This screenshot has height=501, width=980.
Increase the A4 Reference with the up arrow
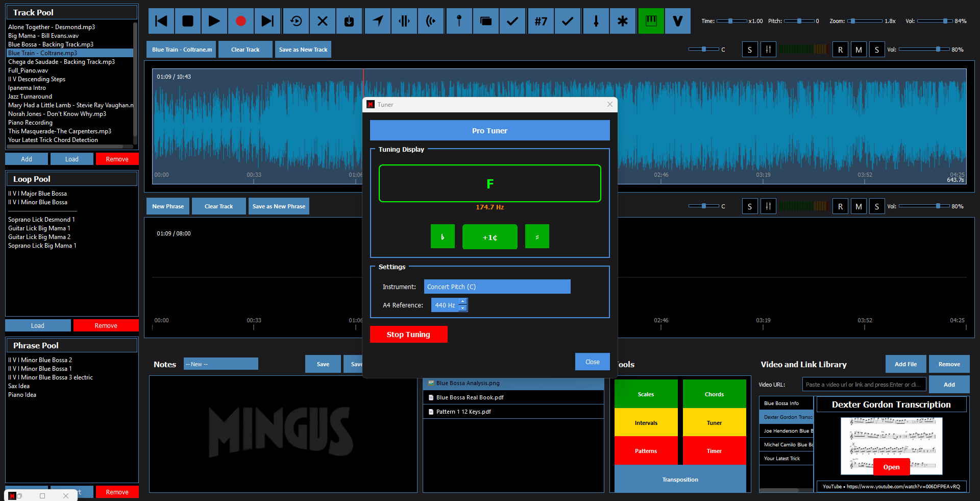463,302
